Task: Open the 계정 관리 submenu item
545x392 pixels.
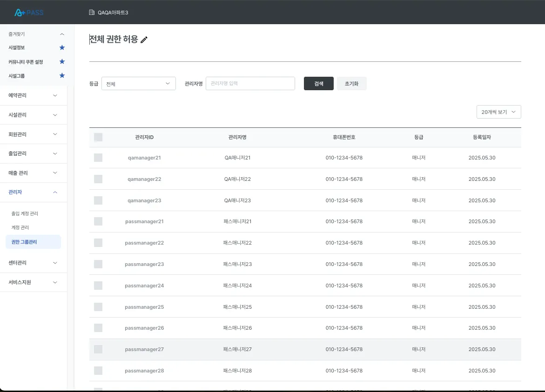Action: coord(20,227)
